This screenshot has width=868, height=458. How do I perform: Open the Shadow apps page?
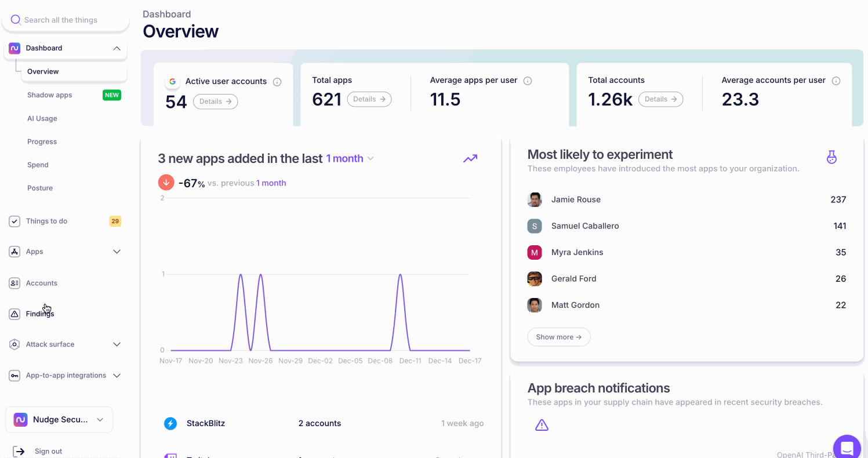(x=50, y=95)
